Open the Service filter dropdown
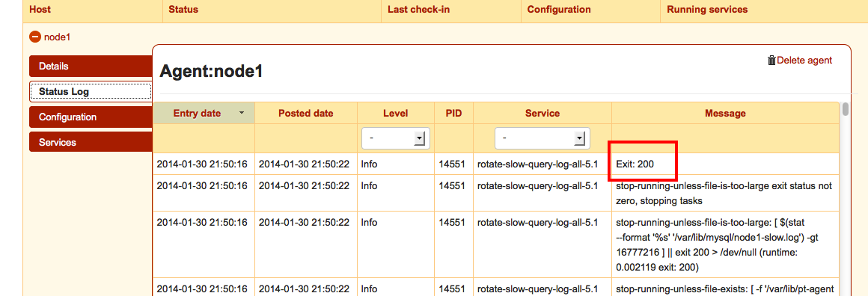Screen dimensions: 868x296 542,138
